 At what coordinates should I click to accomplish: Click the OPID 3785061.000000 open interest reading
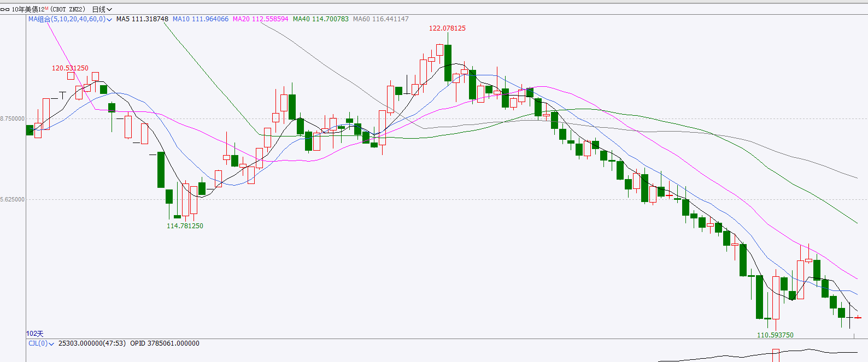(x=165, y=343)
